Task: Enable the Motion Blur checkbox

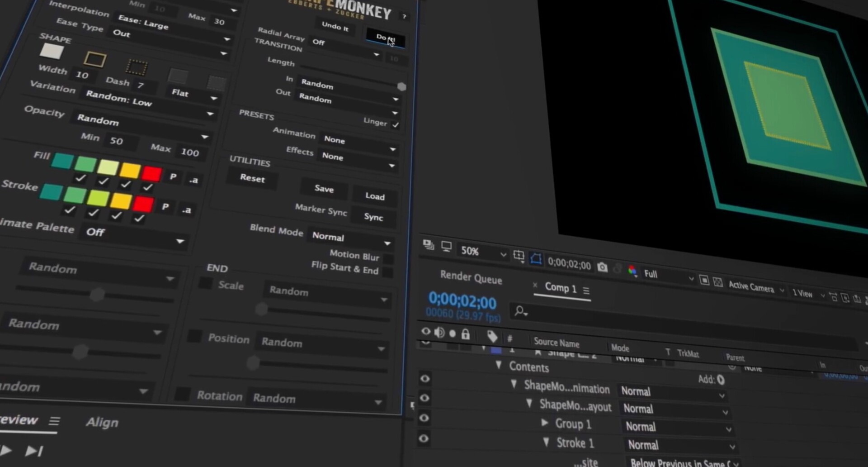Action: click(388, 259)
